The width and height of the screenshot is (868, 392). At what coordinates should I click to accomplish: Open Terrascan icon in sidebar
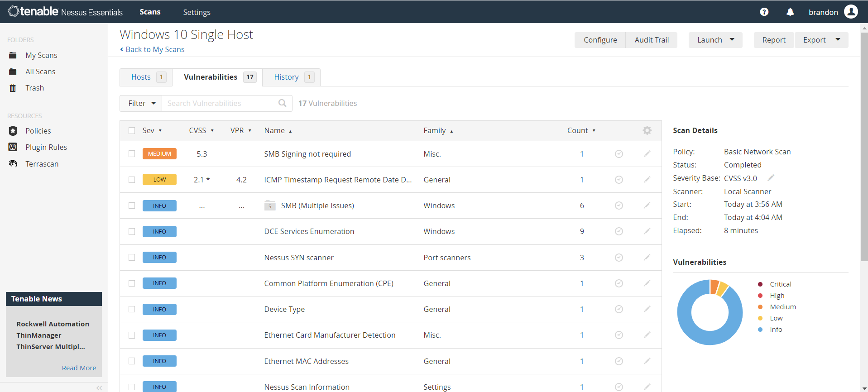pyautogui.click(x=13, y=164)
